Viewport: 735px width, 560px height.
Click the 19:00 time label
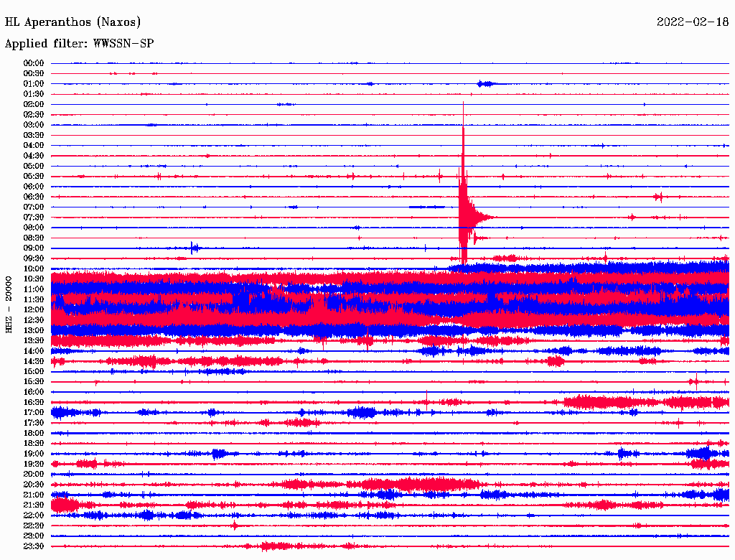click(34, 454)
